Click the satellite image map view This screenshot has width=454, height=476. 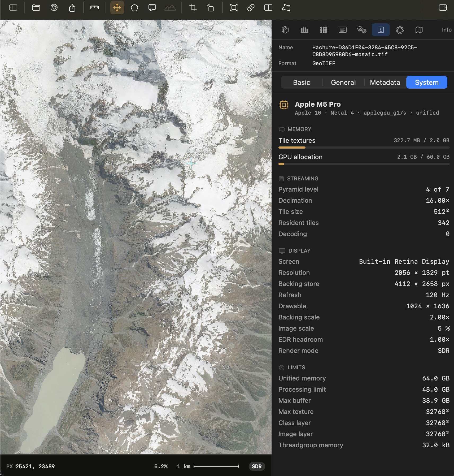(x=136, y=237)
